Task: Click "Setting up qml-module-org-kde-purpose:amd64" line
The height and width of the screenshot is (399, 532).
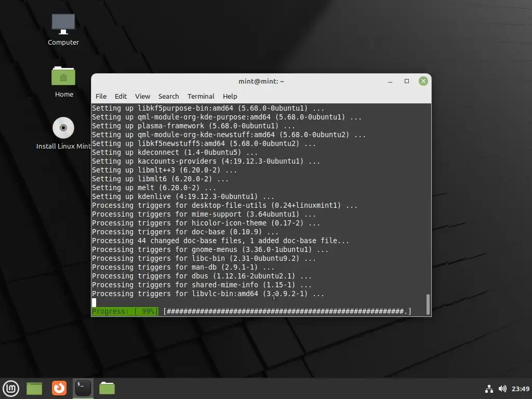Action: pos(227,117)
